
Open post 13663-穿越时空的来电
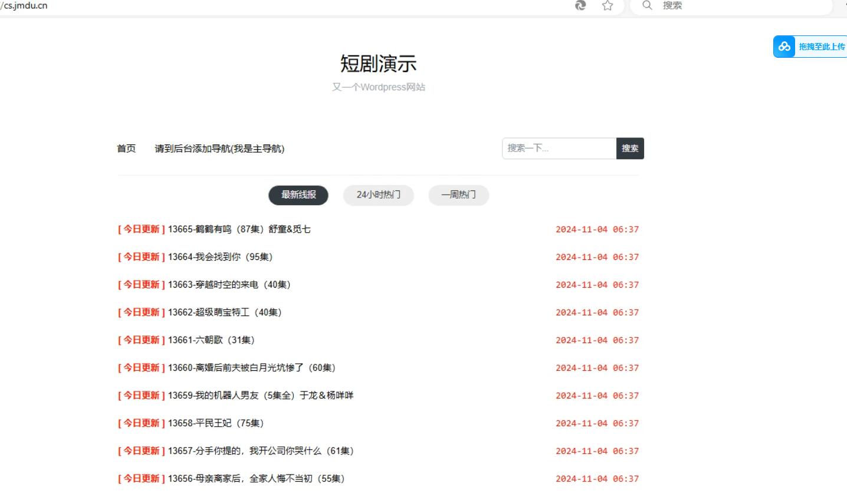pyautogui.click(x=229, y=285)
